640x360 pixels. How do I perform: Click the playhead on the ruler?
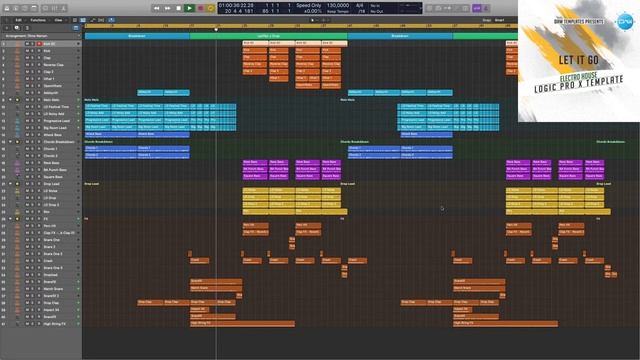pyautogui.click(x=216, y=29)
